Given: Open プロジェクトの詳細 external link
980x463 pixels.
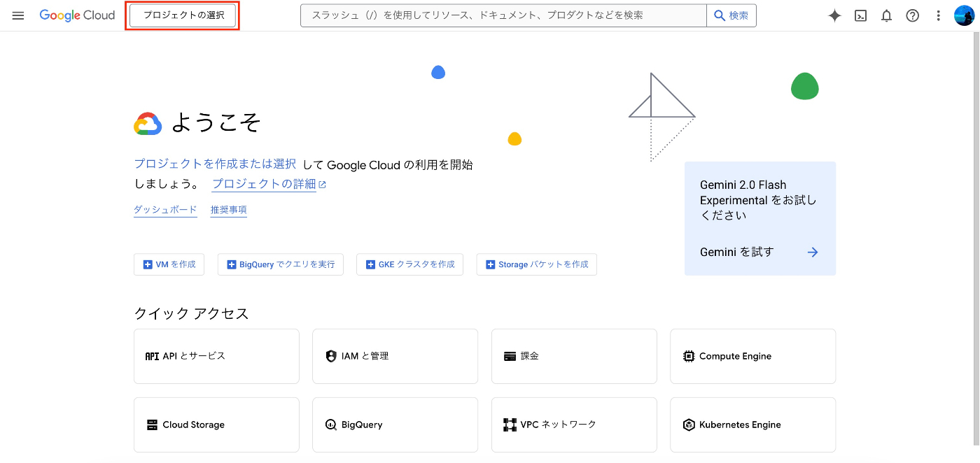Looking at the screenshot, I should pyautogui.click(x=269, y=185).
